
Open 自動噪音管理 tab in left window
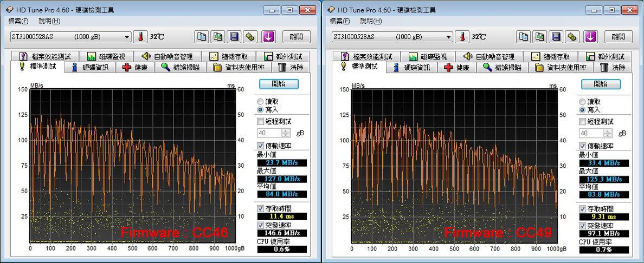(x=168, y=56)
